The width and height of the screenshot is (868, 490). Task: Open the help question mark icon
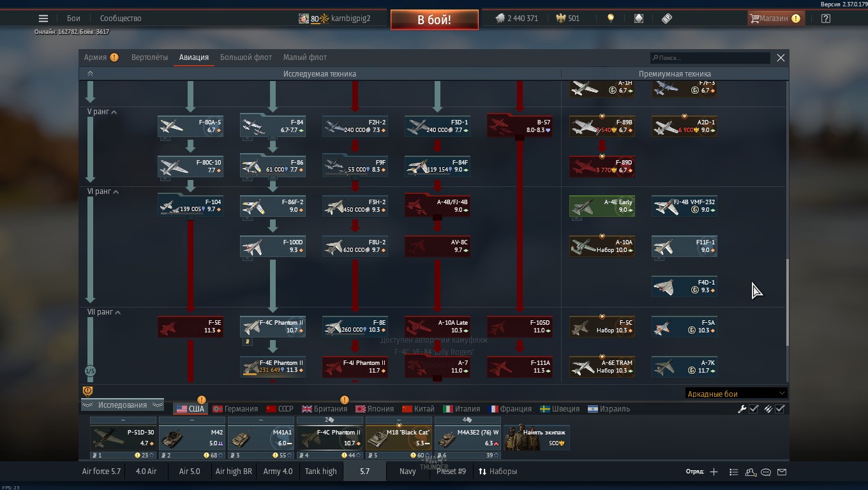[x=826, y=19]
